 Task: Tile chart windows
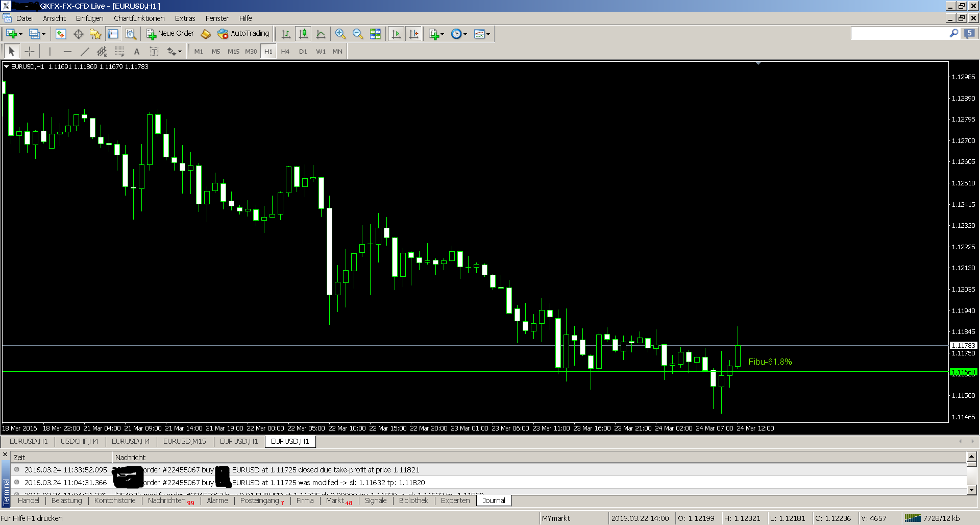pyautogui.click(x=376, y=34)
